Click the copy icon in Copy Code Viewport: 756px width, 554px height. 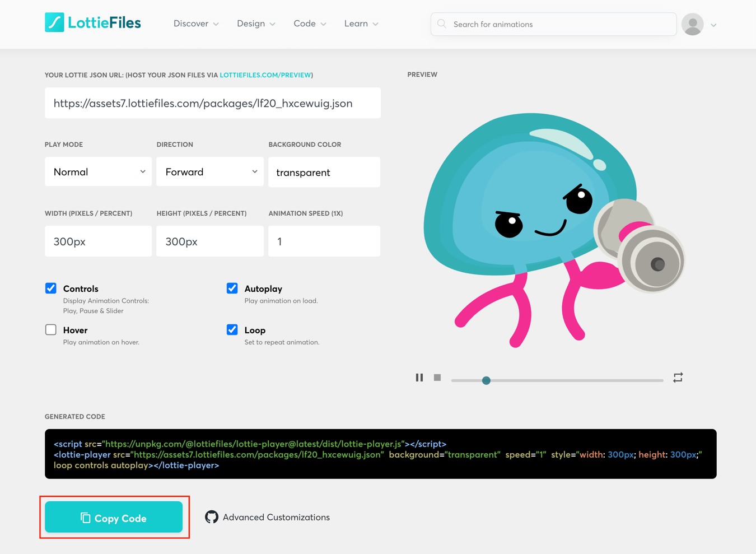85,518
